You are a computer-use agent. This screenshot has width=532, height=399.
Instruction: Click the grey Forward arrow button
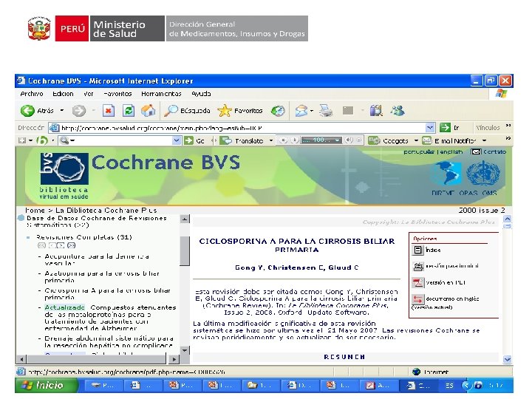tap(79, 111)
